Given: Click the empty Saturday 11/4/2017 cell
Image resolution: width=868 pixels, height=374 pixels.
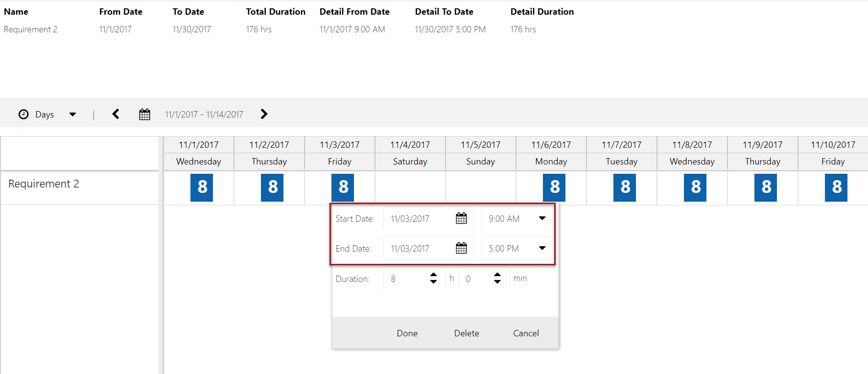Looking at the screenshot, I should (410, 187).
